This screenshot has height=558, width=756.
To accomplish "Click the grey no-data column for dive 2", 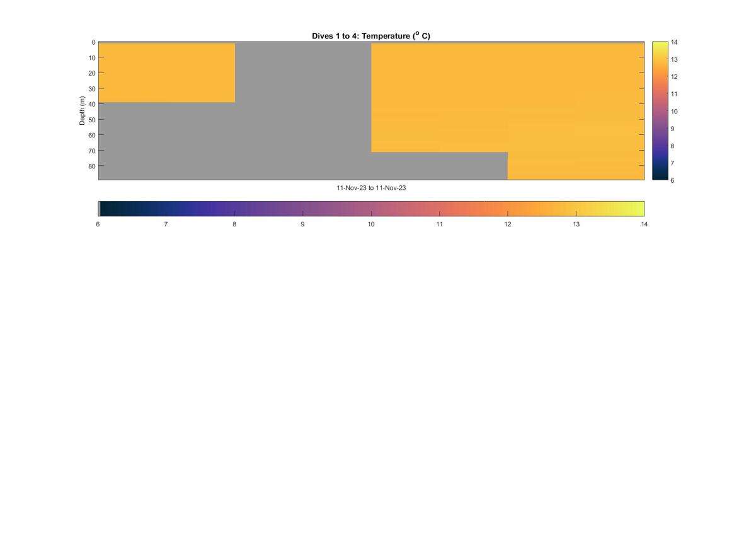I will point(303,110).
